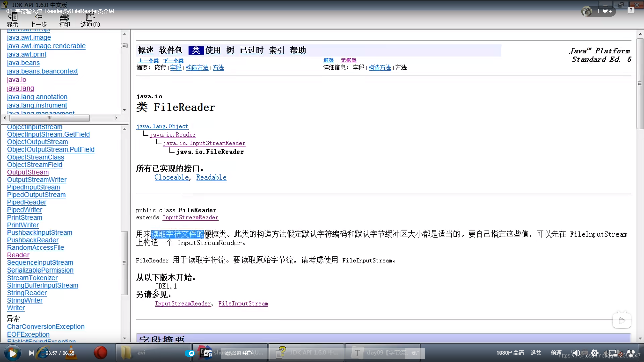Open the InputStreamReader superclass link
Image resolution: width=644 pixels, height=362 pixels.
[x=190, y=217]
